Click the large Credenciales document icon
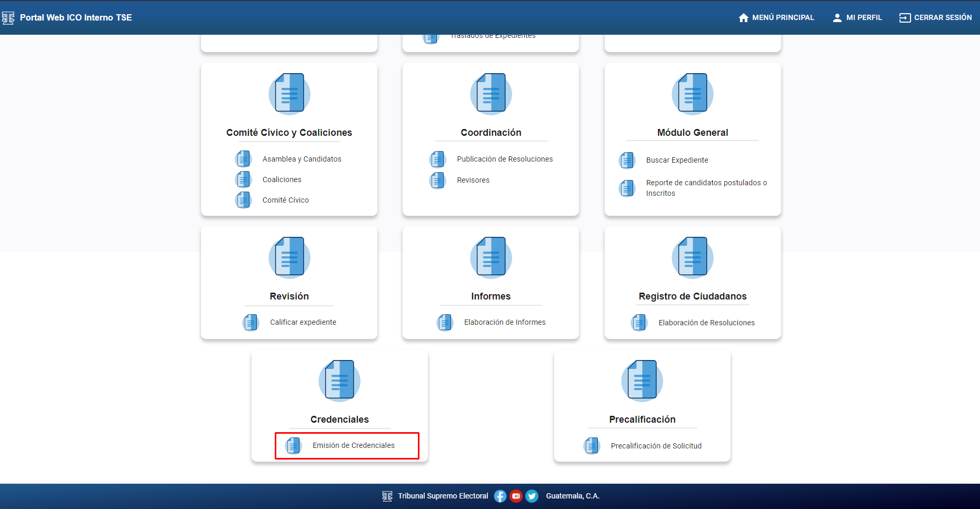Screen dimensions: 980x509 pyautogui.click(x=339, y=380)
